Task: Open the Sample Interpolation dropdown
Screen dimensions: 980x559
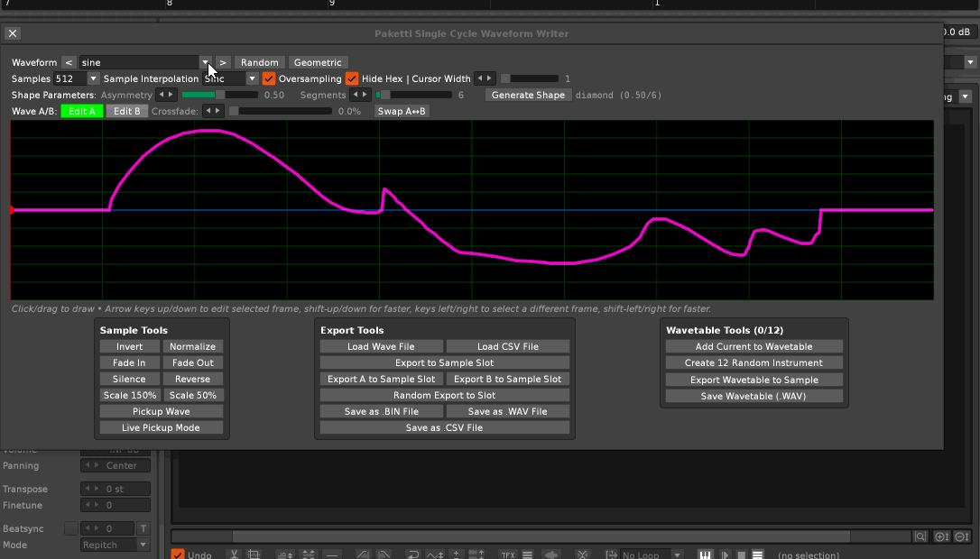Action: click(x=253, y=79)
